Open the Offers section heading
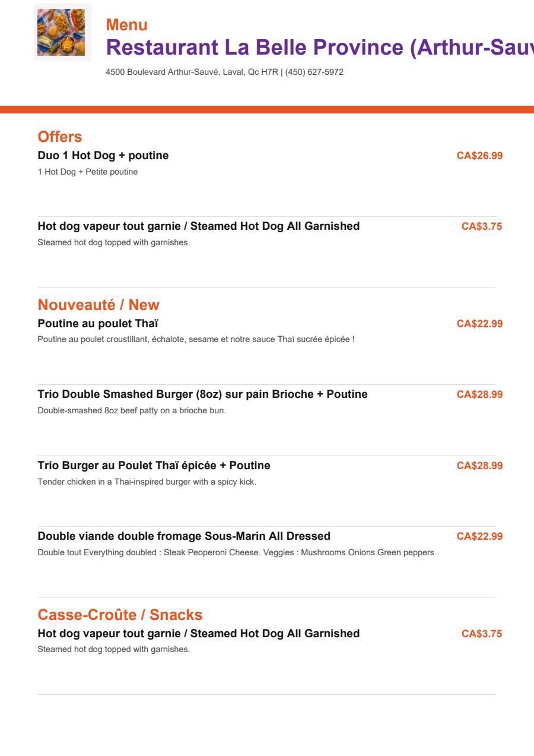This screenshot has height=756, width=534. [60, 137]
